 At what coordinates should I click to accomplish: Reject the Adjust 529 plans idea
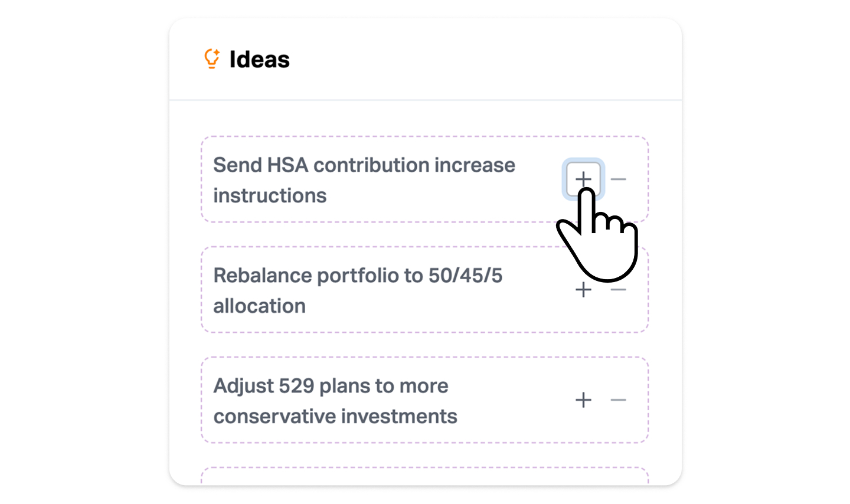click(619, 400)
